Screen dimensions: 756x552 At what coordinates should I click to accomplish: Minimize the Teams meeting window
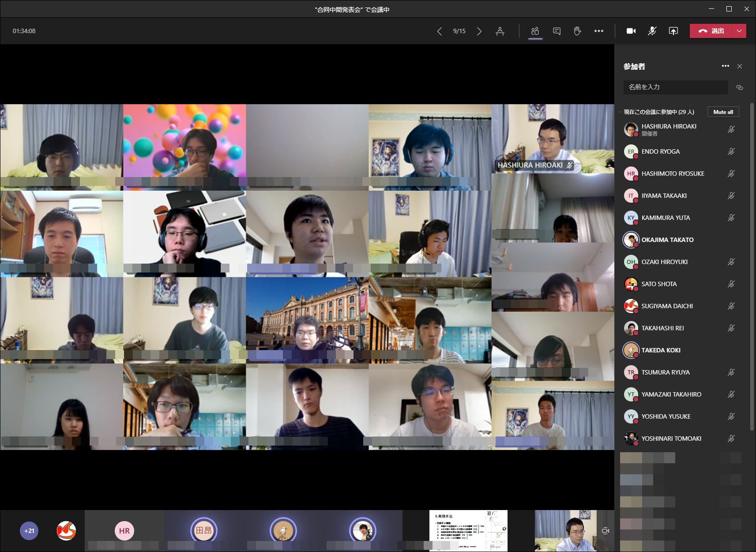[711, 9]
